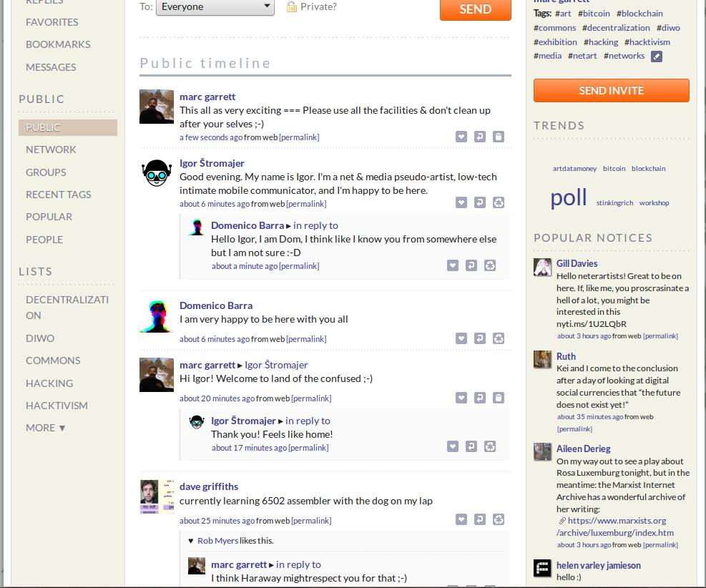Click Igor Štromajer's robot avatar
Screen dimensions: 706x588
[x=157, y=173]
